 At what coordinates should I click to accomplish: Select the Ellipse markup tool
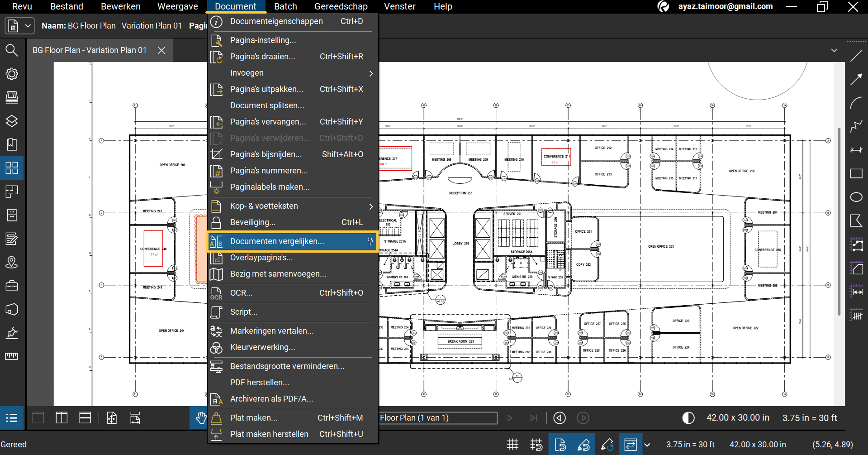coord(856,197)
